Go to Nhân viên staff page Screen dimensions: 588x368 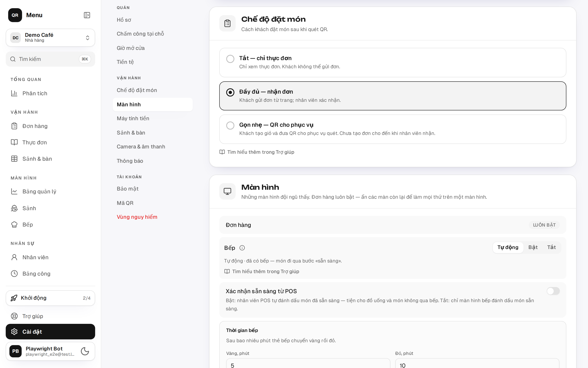coord(50,257)
